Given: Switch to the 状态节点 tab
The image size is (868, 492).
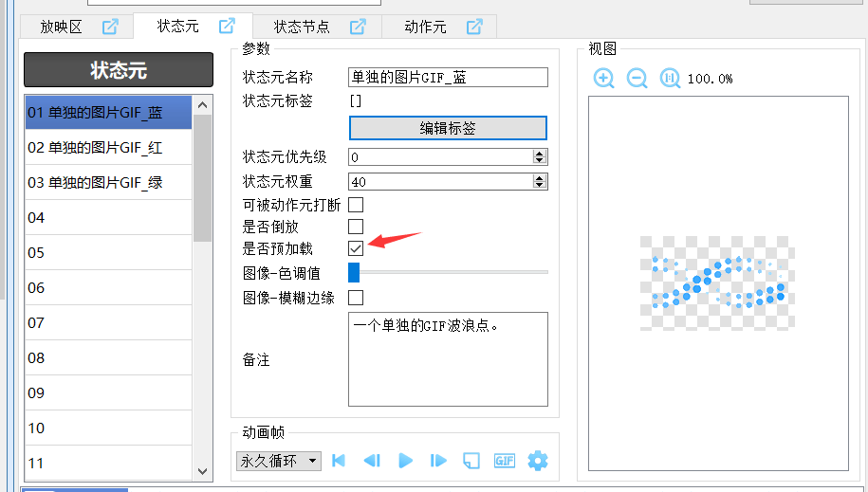Looking at the screenshot, I should point(302,27).
